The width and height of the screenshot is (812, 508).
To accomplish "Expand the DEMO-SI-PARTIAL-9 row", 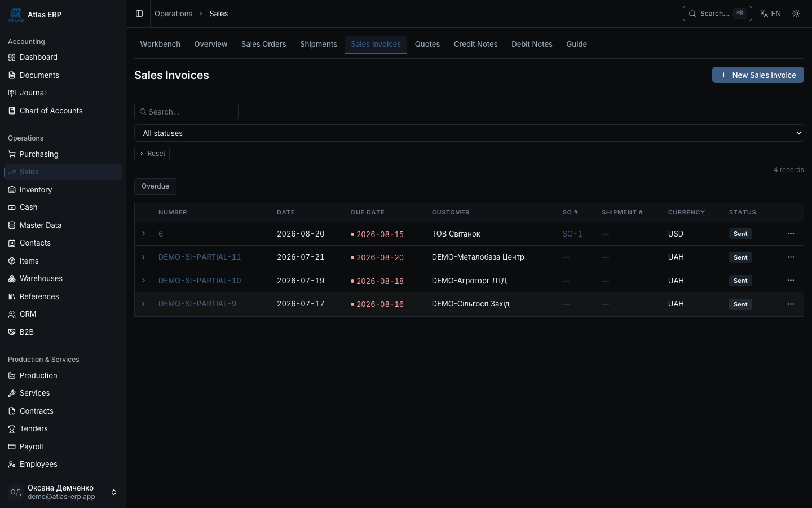I will [143, 304].
